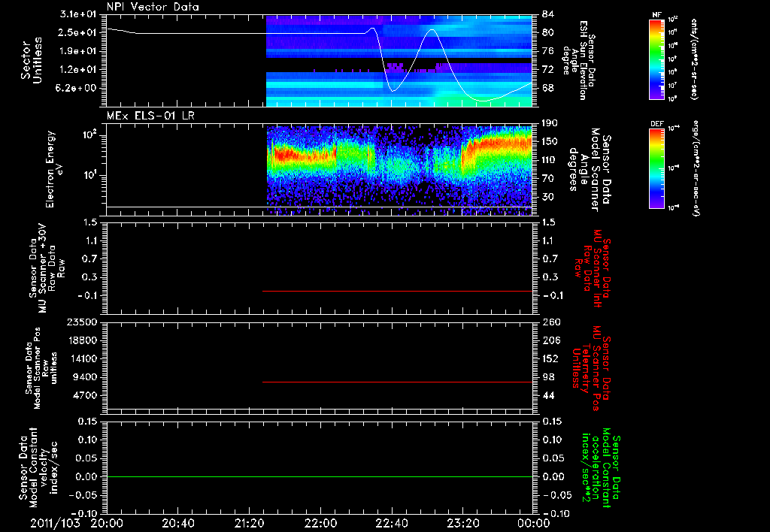
Task: Click the '84' sun elevation tick label
Action: point(548,14)
